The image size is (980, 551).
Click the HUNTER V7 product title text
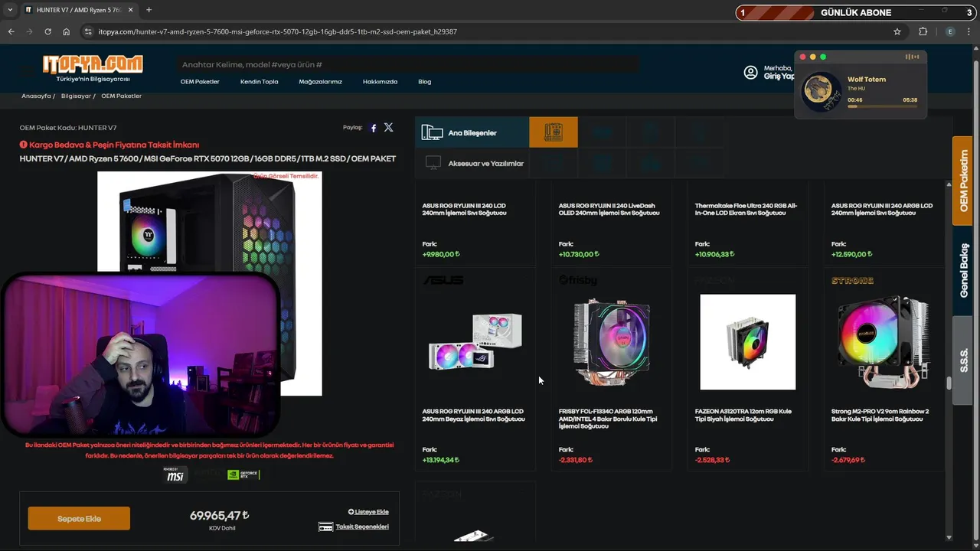click(x=207, y=158)
